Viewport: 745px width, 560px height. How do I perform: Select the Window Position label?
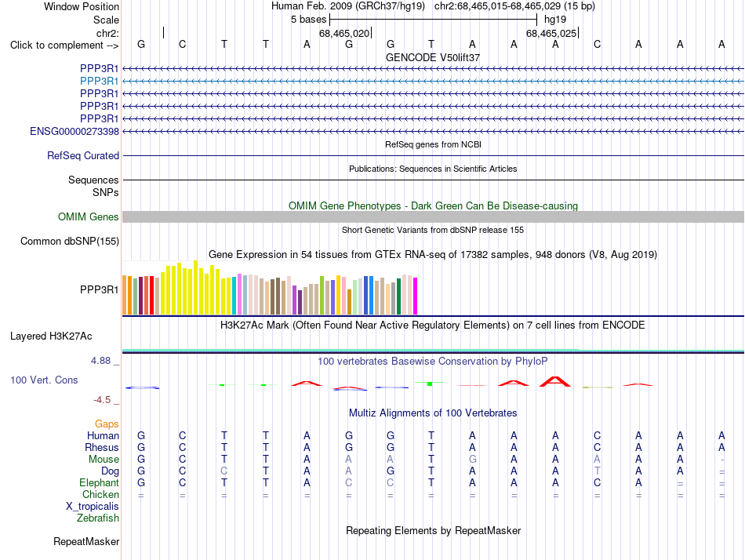[82, 6]
